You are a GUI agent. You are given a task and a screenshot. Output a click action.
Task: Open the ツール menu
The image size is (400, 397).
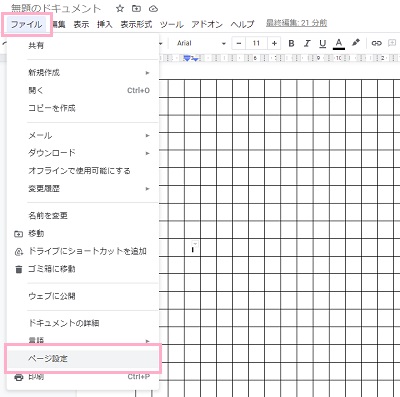tap(172, 24)
